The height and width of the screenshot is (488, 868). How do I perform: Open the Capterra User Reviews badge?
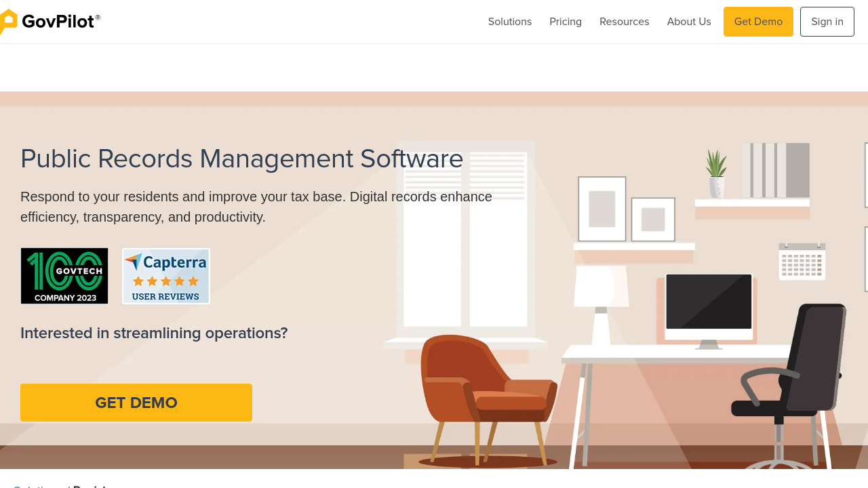[166, 276]
